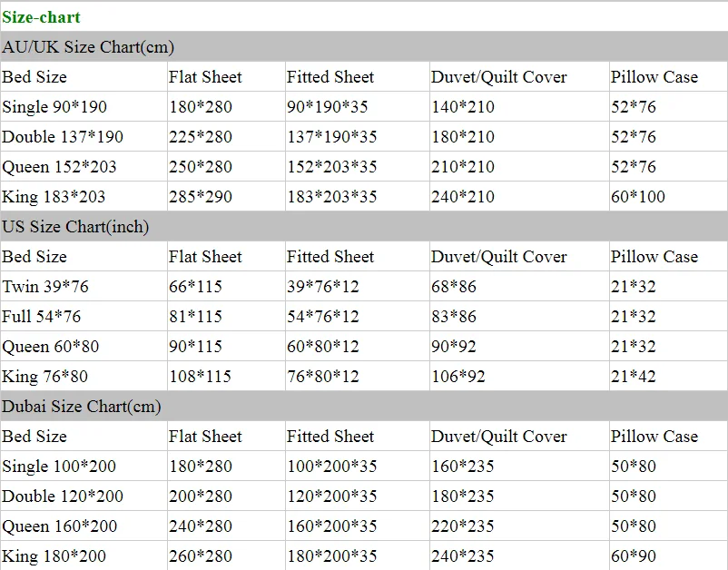Viewport: 728px width, 570px height.
Task: Select the 220*235 duvet cover value
Action: [463, 526]
